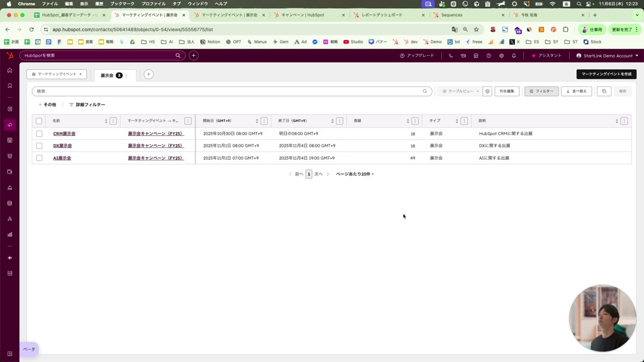644x362 pixels.
Task: Click the copy view icon beside 並べ替え
Action: pyautogui.click(x=604, y=91)
